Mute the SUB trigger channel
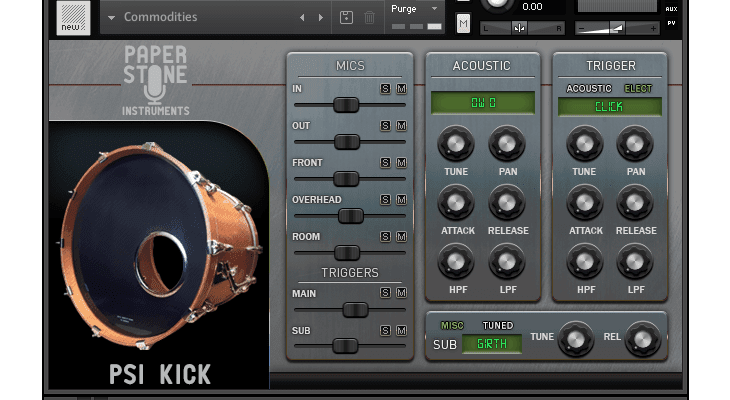730x400 pixels. point(401,330)
